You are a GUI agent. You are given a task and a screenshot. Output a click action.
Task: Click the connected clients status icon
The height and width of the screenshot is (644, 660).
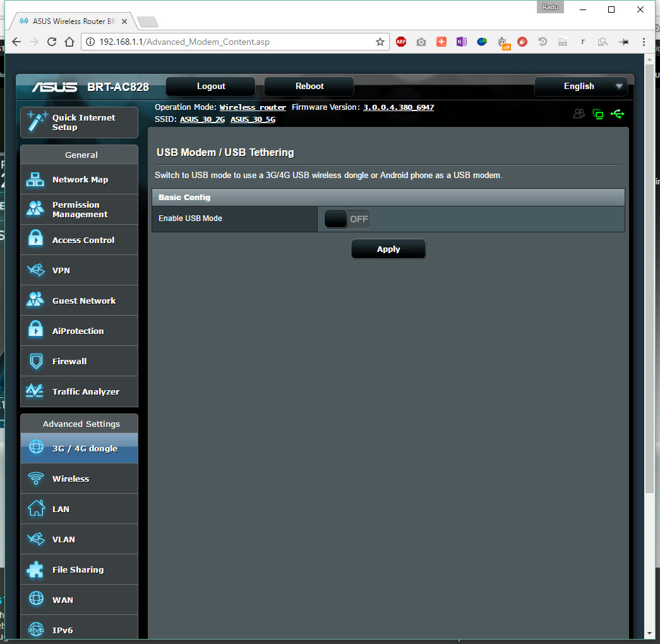[579, 114]
